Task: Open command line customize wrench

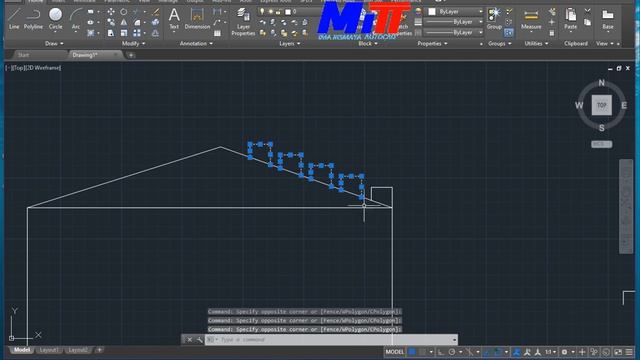Action: coord(199,340)
